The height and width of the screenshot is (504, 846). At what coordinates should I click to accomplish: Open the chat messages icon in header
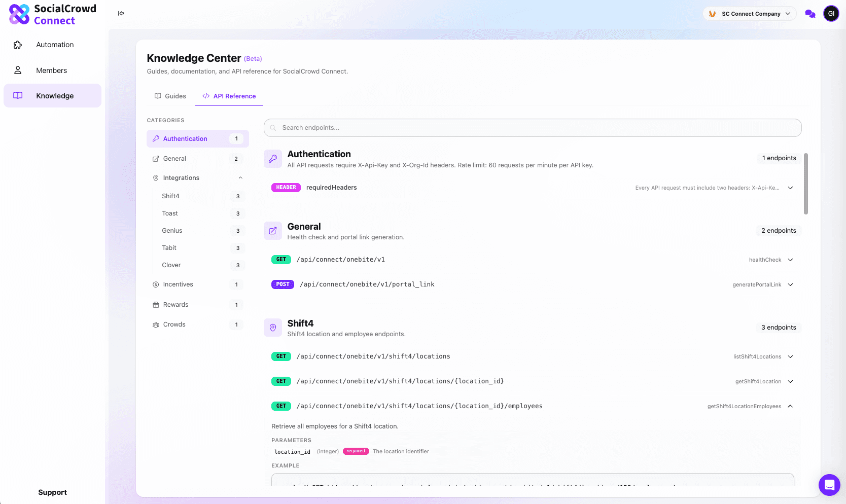(810, 14)
